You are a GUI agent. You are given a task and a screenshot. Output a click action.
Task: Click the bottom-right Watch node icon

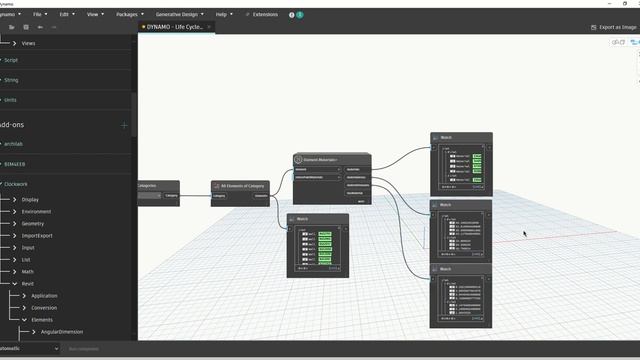(x=435, y=269)
